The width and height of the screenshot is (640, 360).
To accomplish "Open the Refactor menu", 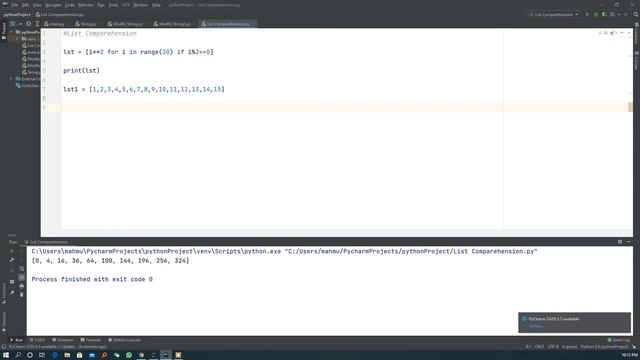I will pyautogui.click(x=86, y=5).
